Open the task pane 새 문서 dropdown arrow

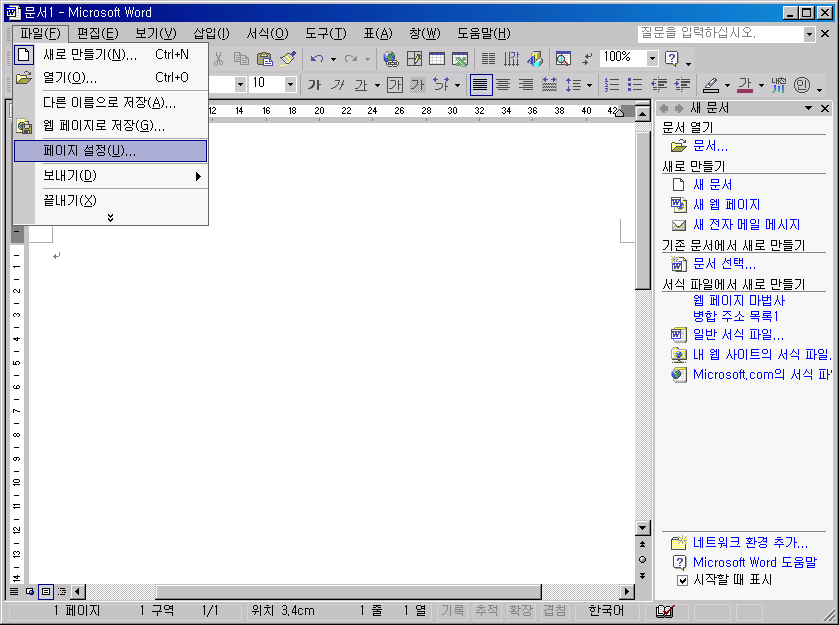(808, 108)
